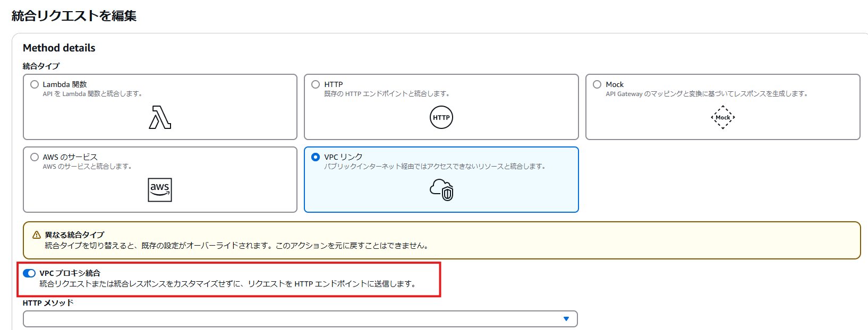
Task: Click the '統合リクエストを編集' page title
Action: 74,16
